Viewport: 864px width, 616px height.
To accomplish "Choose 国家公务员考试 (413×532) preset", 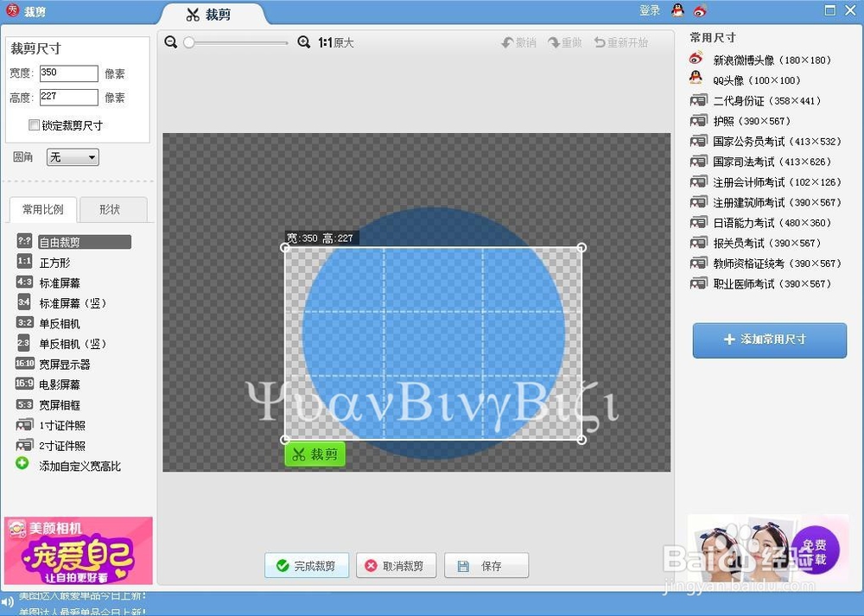I will point(766,142).
